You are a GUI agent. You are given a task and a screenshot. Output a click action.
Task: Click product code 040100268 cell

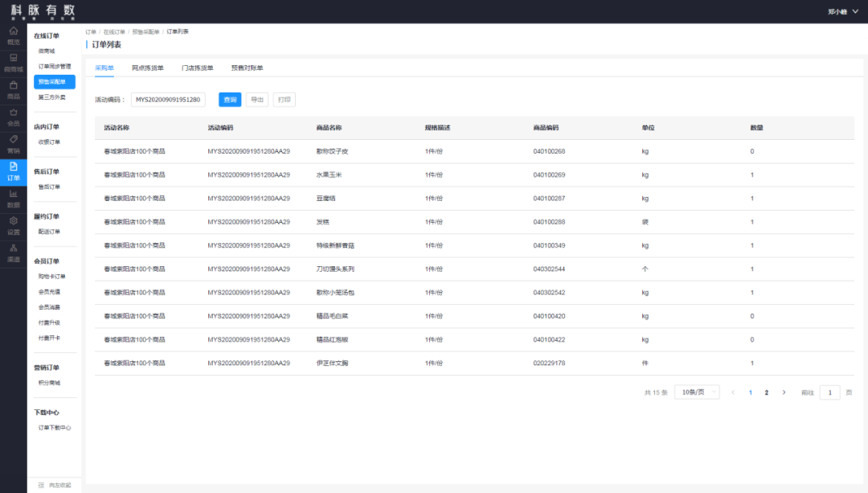[x=549, y=151]
